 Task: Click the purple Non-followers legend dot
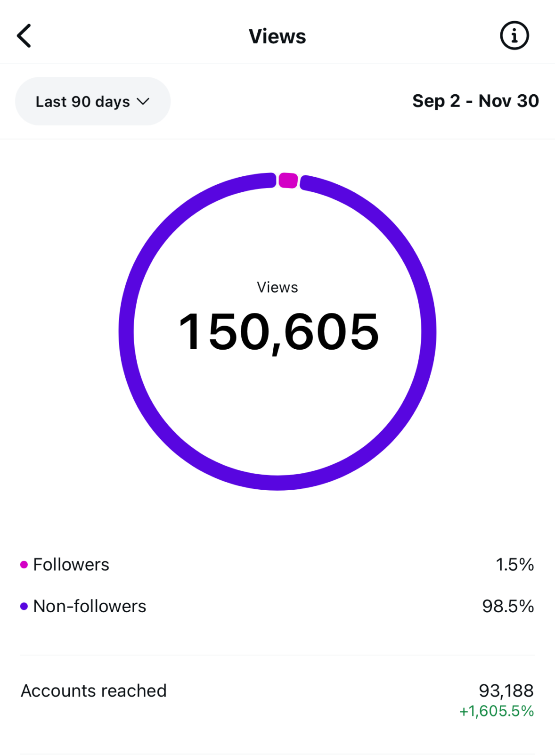pos(24,606)
